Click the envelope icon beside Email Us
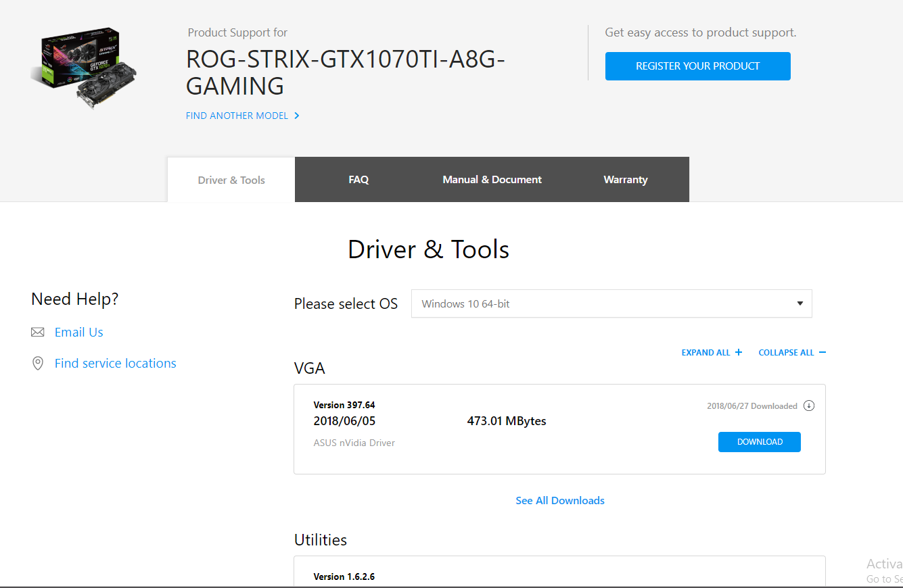903x588 pixels. [x=38, y=333]
